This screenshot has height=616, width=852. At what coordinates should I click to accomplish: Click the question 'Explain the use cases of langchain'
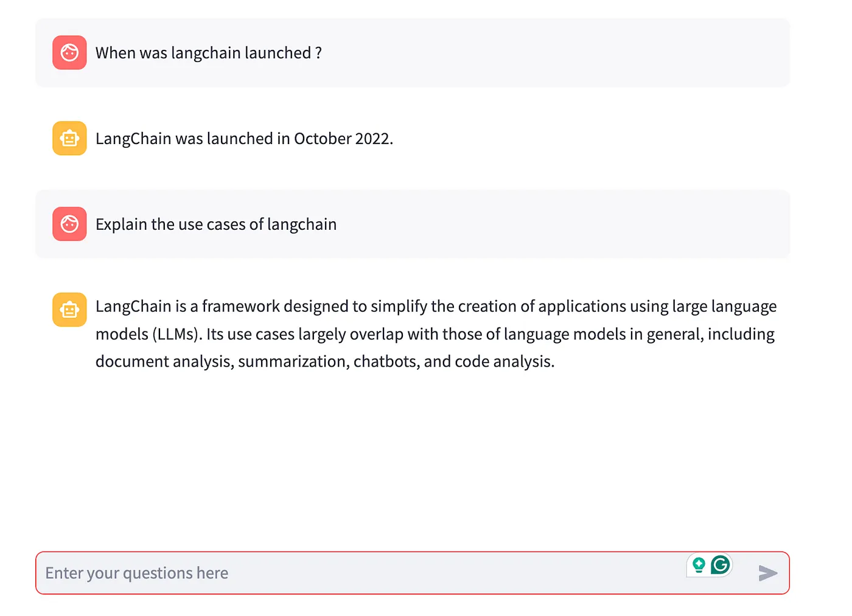pyautogui.click(x=215, y=224)
